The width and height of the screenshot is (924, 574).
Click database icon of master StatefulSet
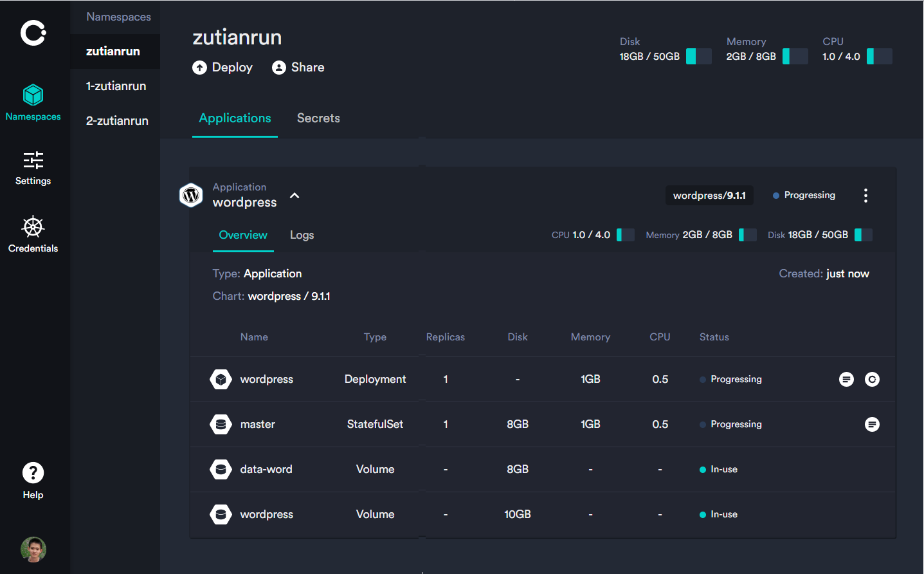(221, 425)
